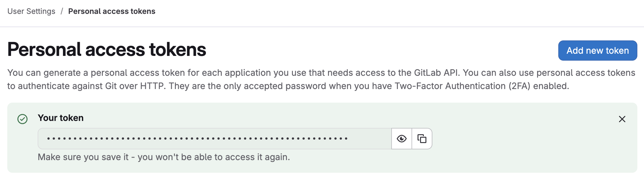
Task: Reveal the hidden token with eye icon
Action: coord(401,139)
